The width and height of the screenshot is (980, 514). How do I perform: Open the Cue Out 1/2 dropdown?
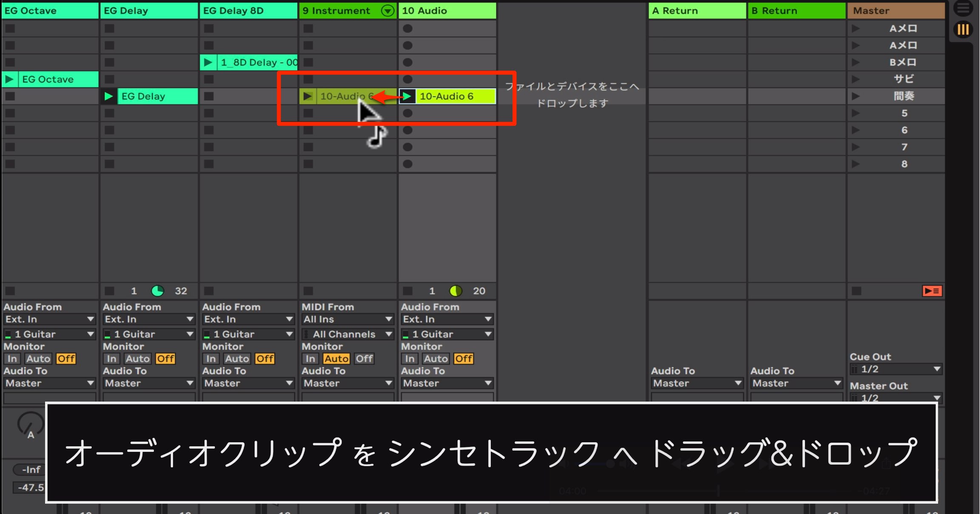pos(896,369)
